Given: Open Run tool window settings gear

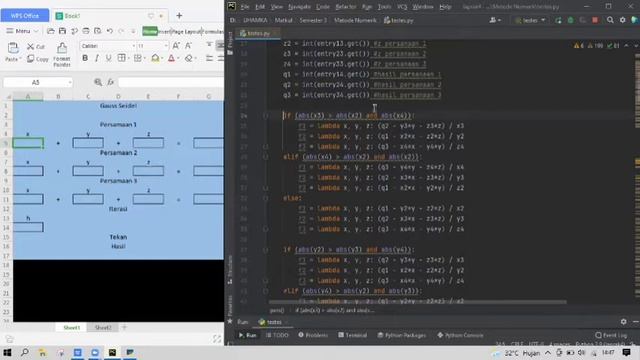Looking at the screenshot, I should pyautogui.click(x=623, y=322).
